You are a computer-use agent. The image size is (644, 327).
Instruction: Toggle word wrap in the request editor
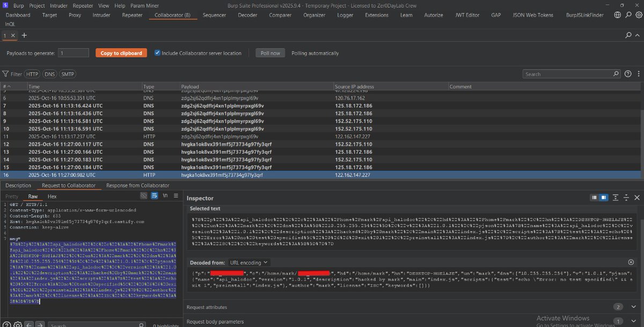(x=154, y=195)
